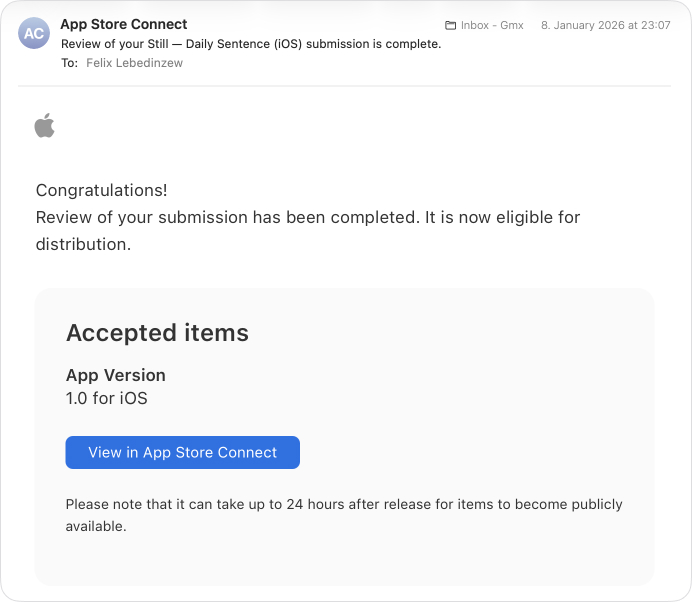
Task: Click the App Version label
Action: (116, 375)
